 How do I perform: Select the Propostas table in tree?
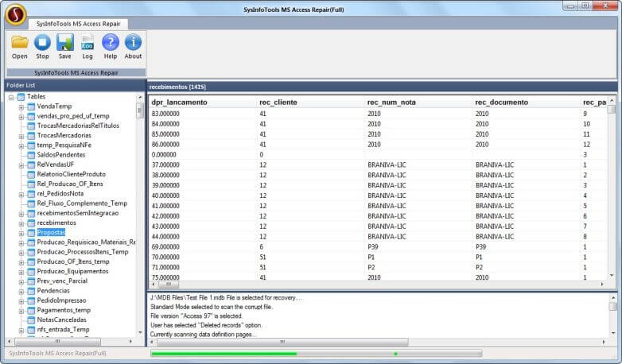tap(51, 232)
